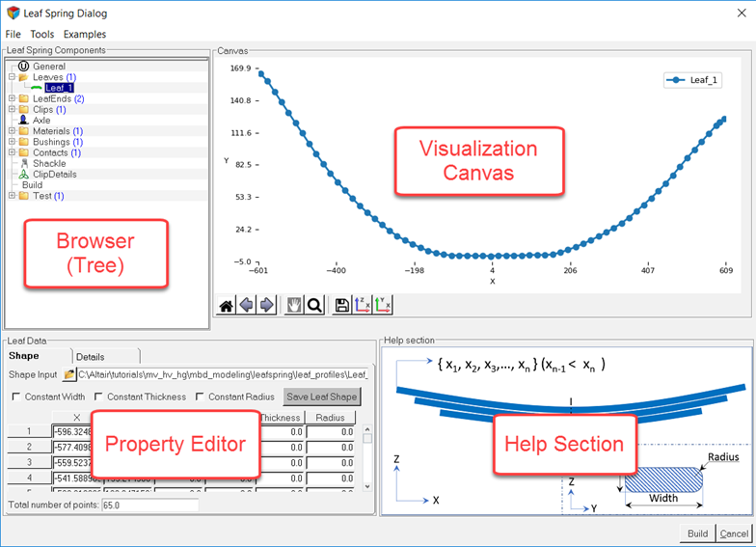Screen dimensions: 756x547
Task: Enable the Constant Width checkbox
Action: point(15,397)
